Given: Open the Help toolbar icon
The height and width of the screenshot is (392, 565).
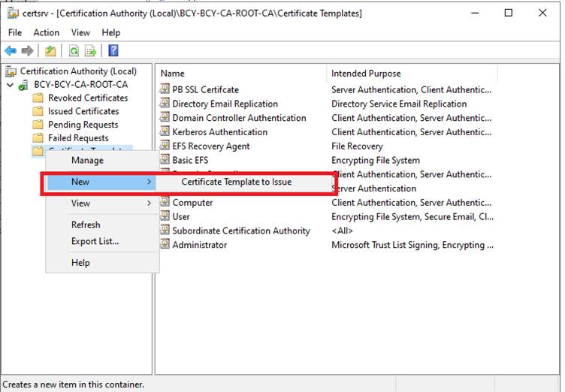Looking at the screenshot, I should point(113,51).
